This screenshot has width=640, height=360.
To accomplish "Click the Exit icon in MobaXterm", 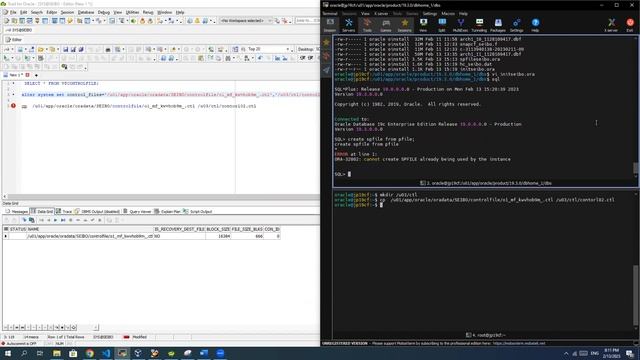I will tap(630, 25).
